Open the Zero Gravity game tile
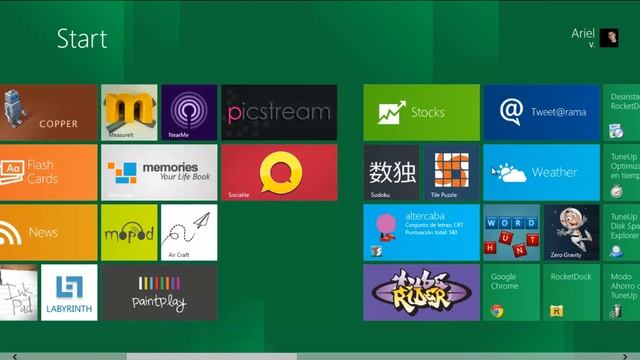 tap(571, 232)
